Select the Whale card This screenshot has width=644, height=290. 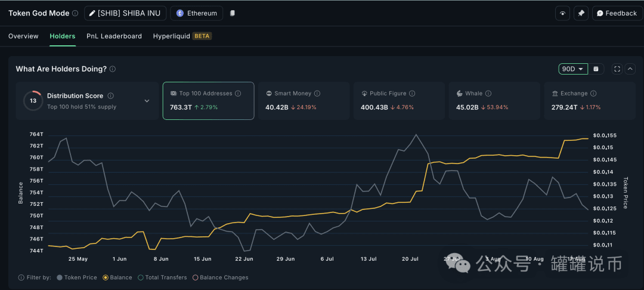pos(494,101)
